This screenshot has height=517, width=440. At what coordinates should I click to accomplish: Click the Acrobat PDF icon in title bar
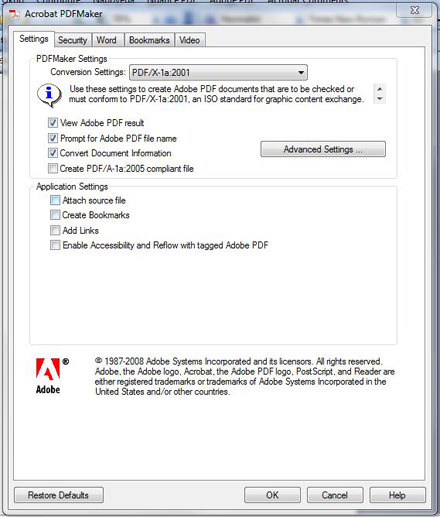pyautogui.click(x=14, y=14)
